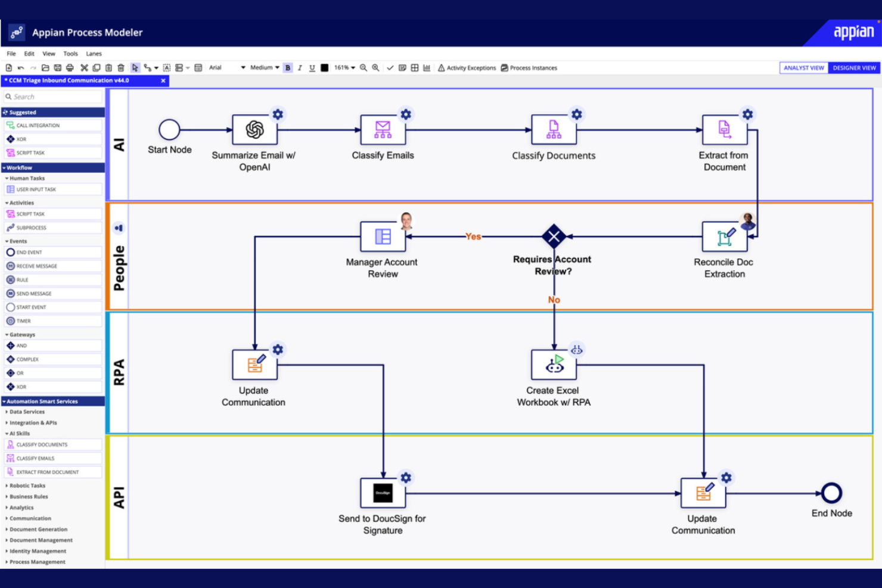Open the Tools menu

[x=70, y=53]
